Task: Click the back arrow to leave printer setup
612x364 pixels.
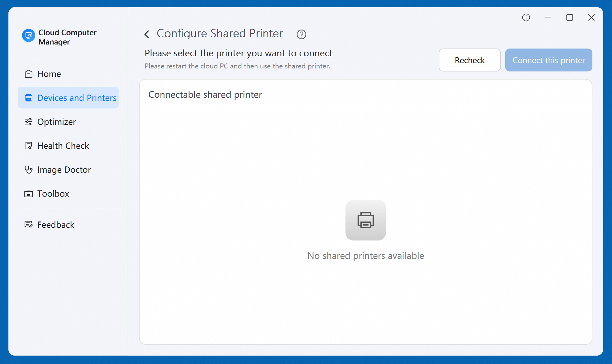Action: [147, 34]
